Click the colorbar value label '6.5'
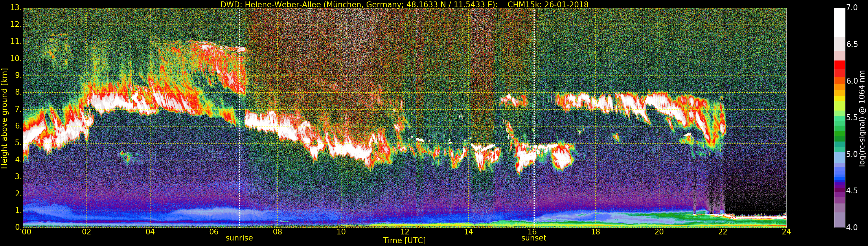Image resolution: width=868 pixels, height=246 pixels. [x=852, y=44]
